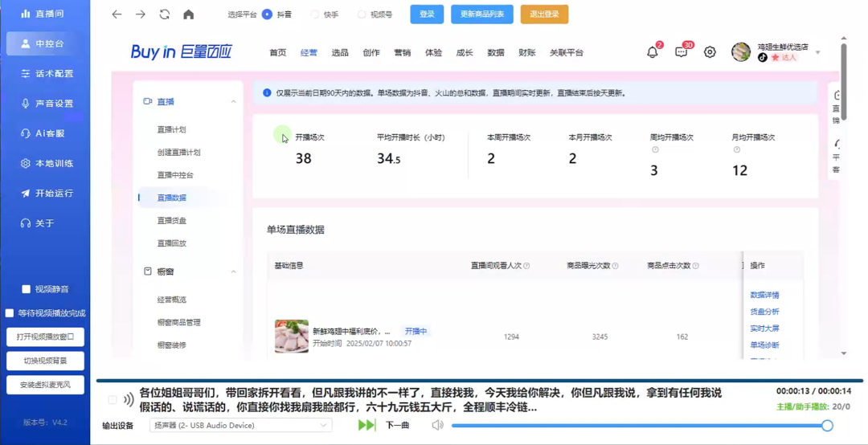Click the orange 退出登录 button
868x445 pixels.
pos(544,14)
